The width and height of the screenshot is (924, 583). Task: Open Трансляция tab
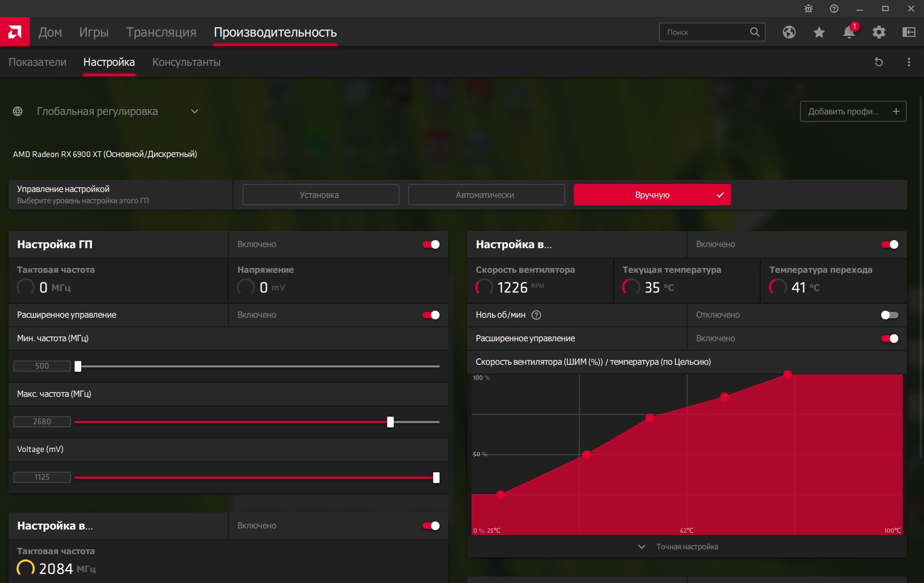[x=161, y=32]
